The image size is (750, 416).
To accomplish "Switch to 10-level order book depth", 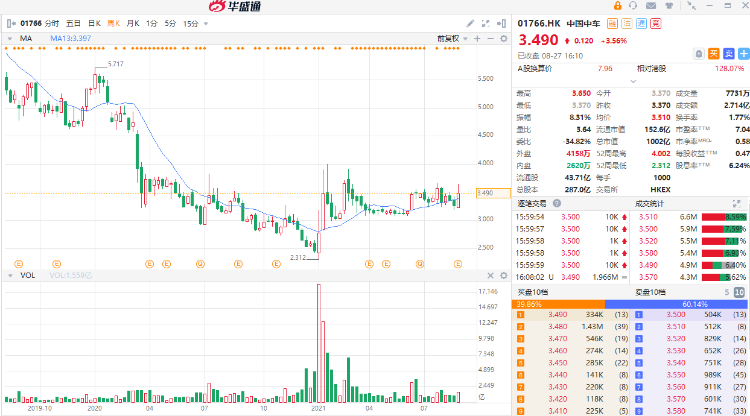I will click(739, 292).
